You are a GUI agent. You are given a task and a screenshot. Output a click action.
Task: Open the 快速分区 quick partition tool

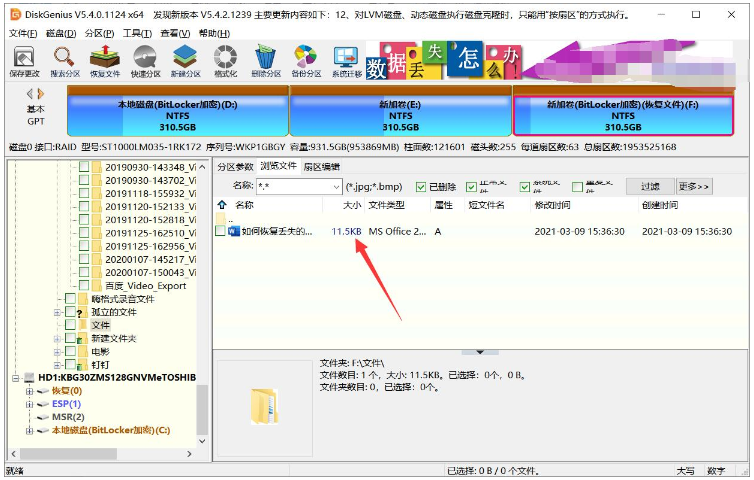[x=145, y=61]
